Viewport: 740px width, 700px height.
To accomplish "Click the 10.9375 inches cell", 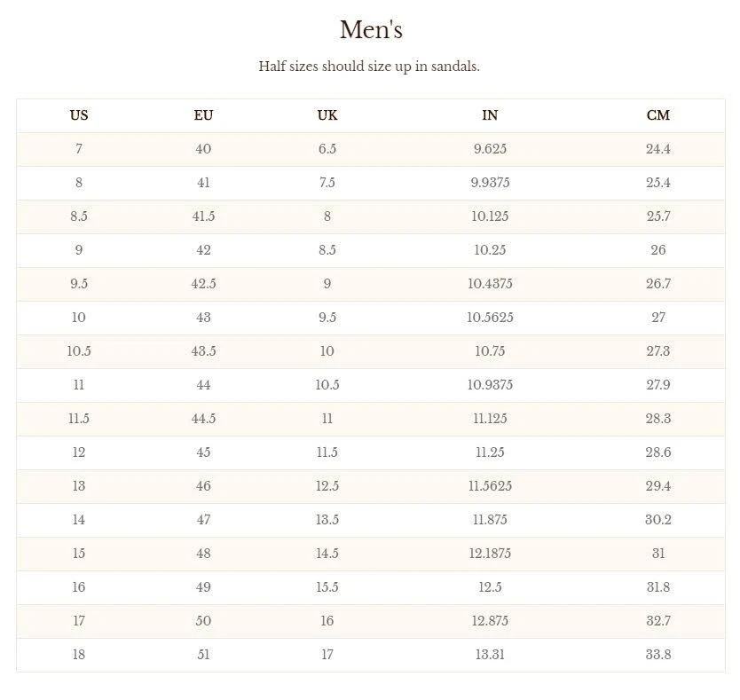I will [490, 385].
